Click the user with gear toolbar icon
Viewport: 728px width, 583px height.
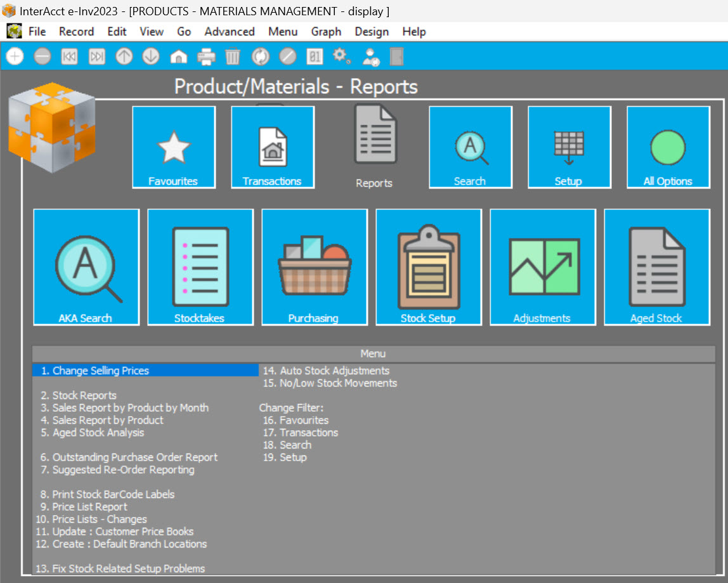pos(371,56)
